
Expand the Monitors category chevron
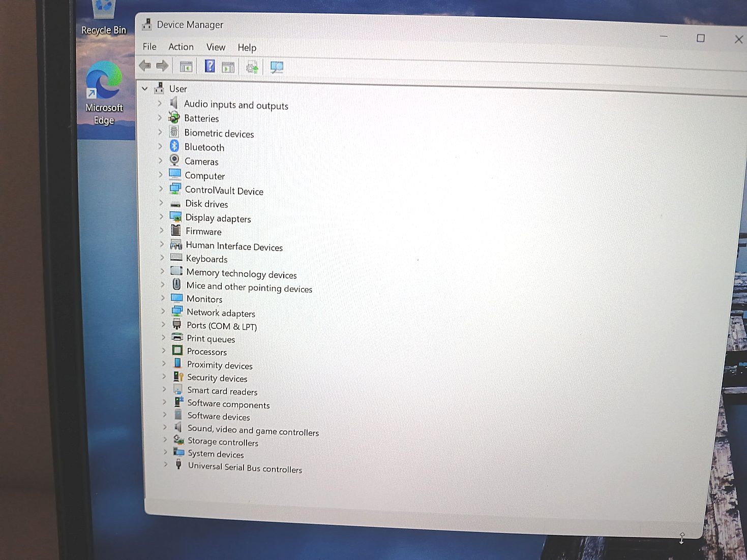(x=163, y=298)
